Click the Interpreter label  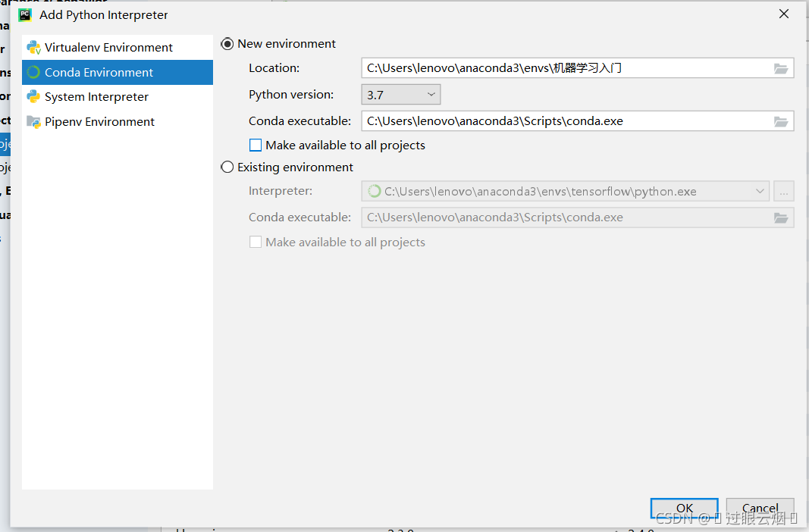tap(281, 191)
